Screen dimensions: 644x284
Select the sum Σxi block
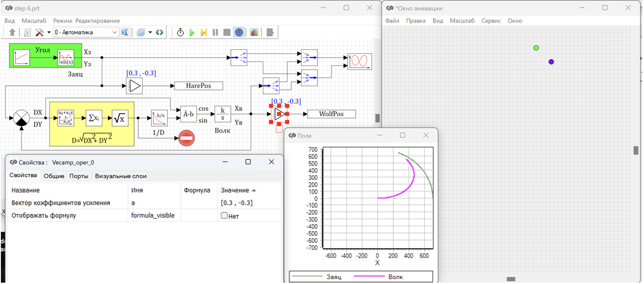[94, 118]
